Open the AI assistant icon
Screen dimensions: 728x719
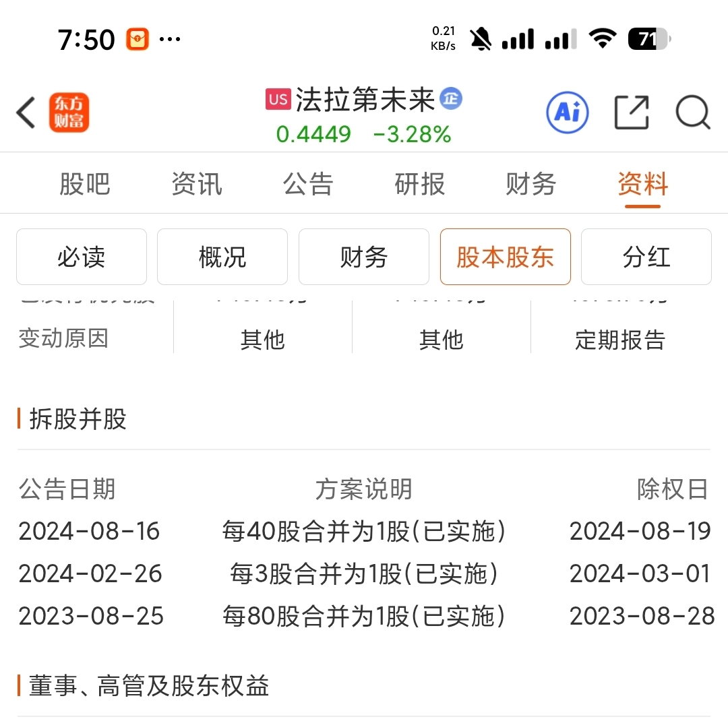tap(568, 113)
